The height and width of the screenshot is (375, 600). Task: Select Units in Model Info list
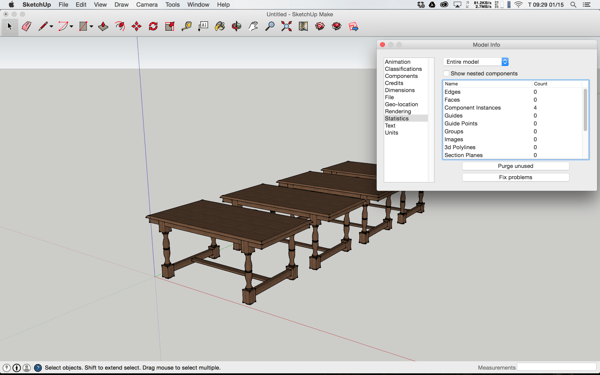click(x=391, y=132)
